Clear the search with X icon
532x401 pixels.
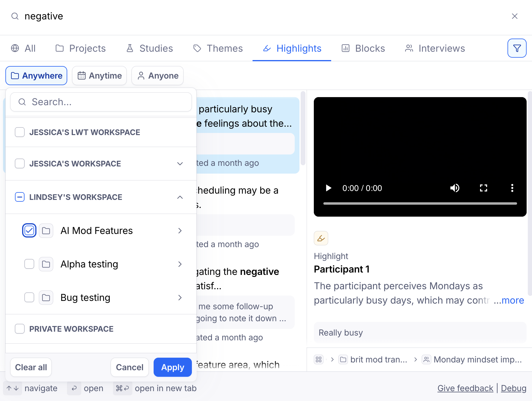tap(514, 16)
